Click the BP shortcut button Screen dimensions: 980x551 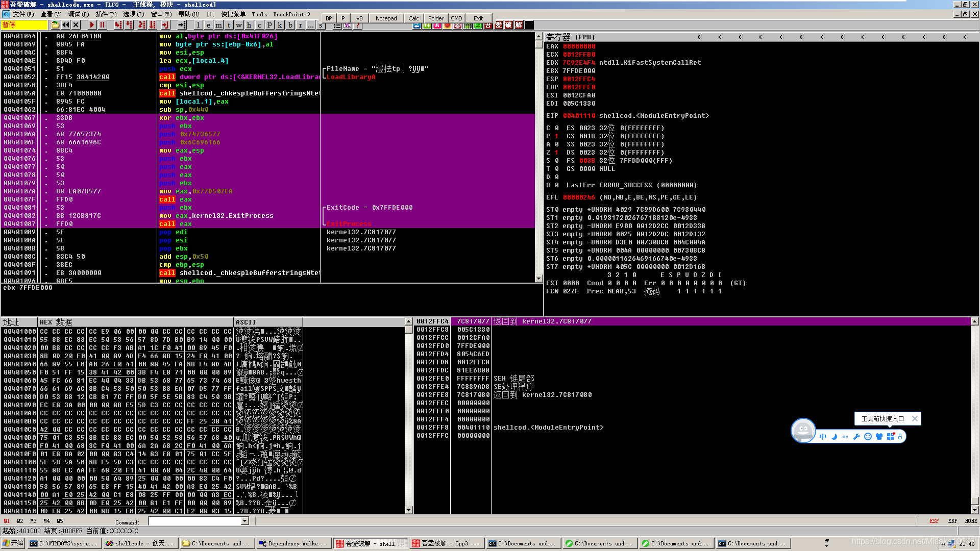pyautogui.click(x=329, y=18)
